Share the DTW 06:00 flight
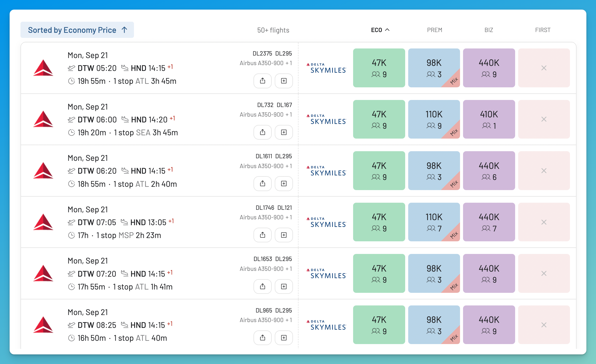This screenshot has height=364, width=596. [x=263, y=132]
